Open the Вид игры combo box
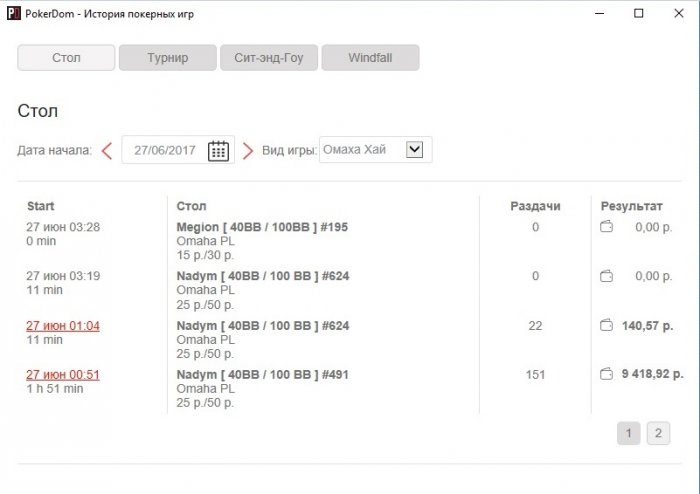Viewport: 700px width, 494px height. [375, 149]
